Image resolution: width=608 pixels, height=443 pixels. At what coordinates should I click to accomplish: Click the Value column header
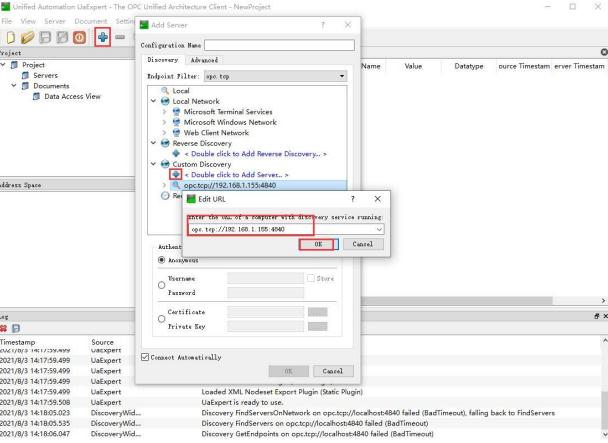(413, 66)
